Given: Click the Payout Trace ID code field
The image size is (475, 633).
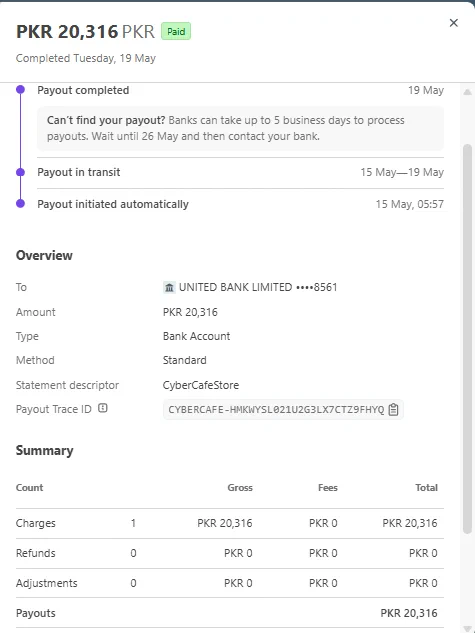Looking at the screenshot, I should tap(283, 410).
